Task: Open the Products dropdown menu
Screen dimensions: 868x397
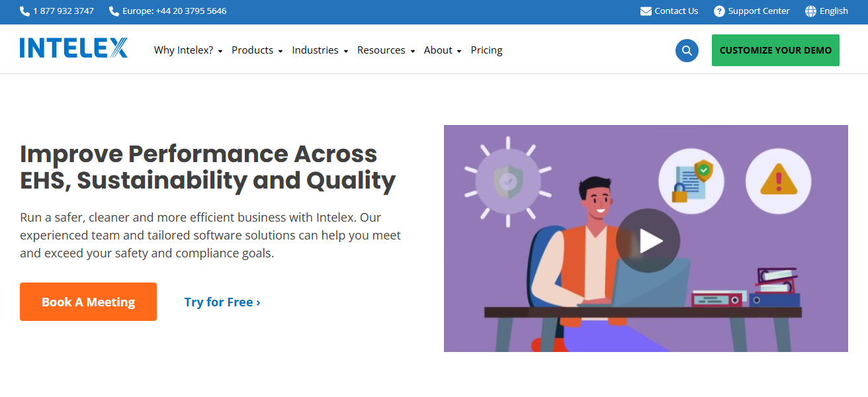Action: pyautogui.click(x=257, y=50)
